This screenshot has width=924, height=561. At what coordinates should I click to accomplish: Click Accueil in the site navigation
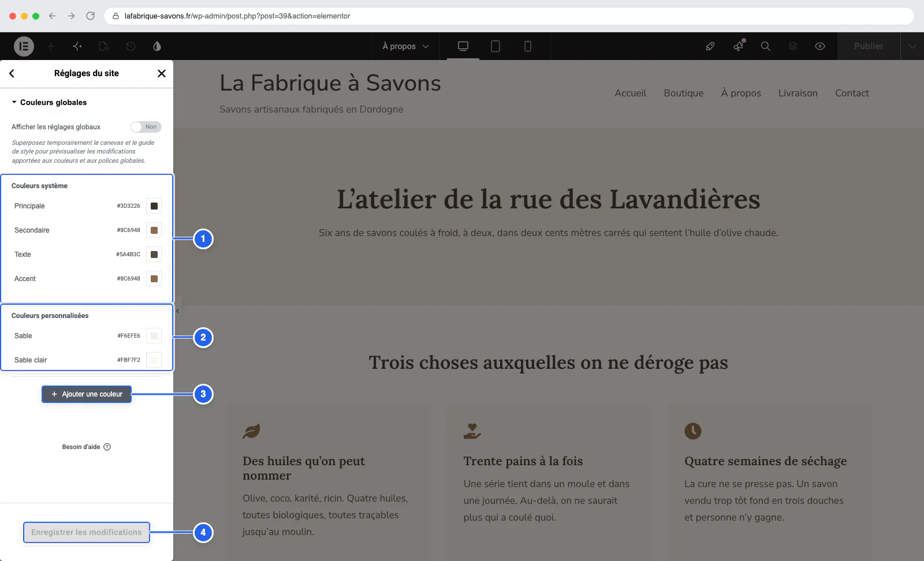tap(631, 93)
